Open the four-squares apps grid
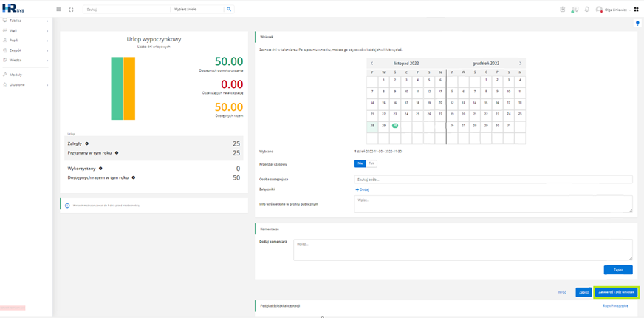The width and height of the screenshot is (644, 318). 636,9
